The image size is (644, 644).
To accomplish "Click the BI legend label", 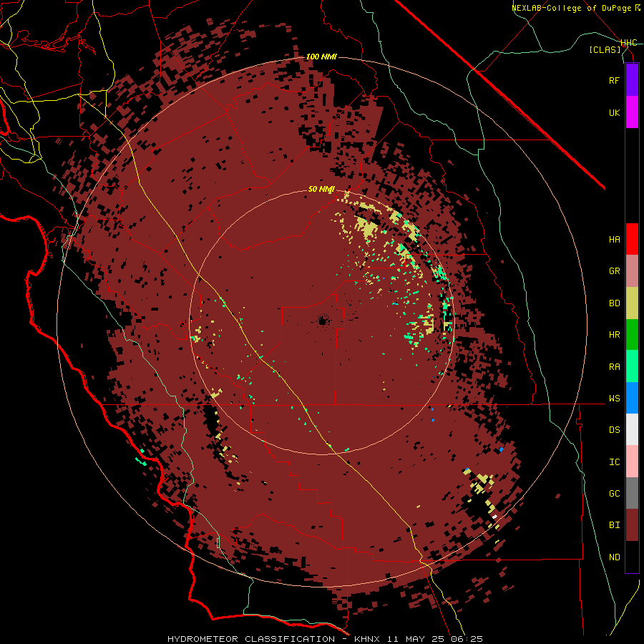I will coord(614,525).
